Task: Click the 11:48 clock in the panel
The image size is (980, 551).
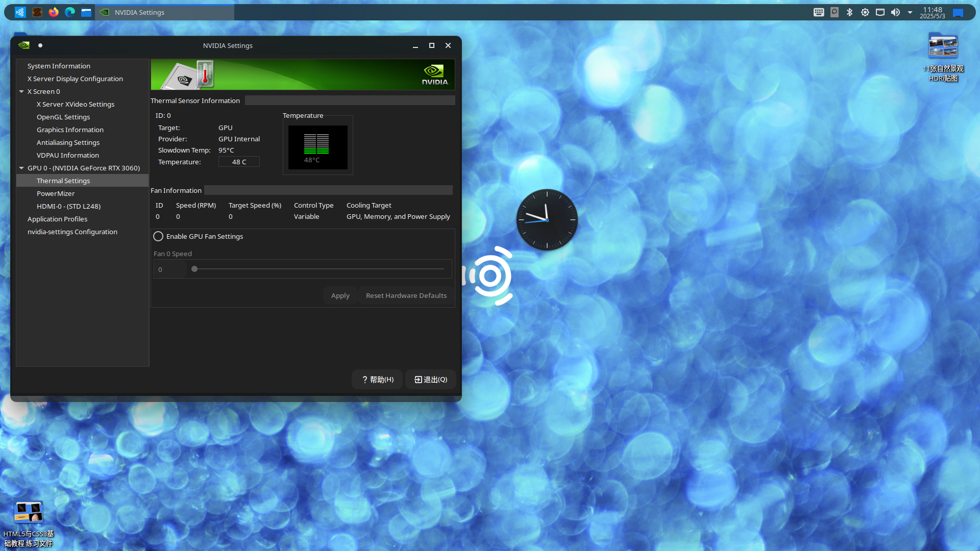Action: pyautogui.click(x=933, y=12)
